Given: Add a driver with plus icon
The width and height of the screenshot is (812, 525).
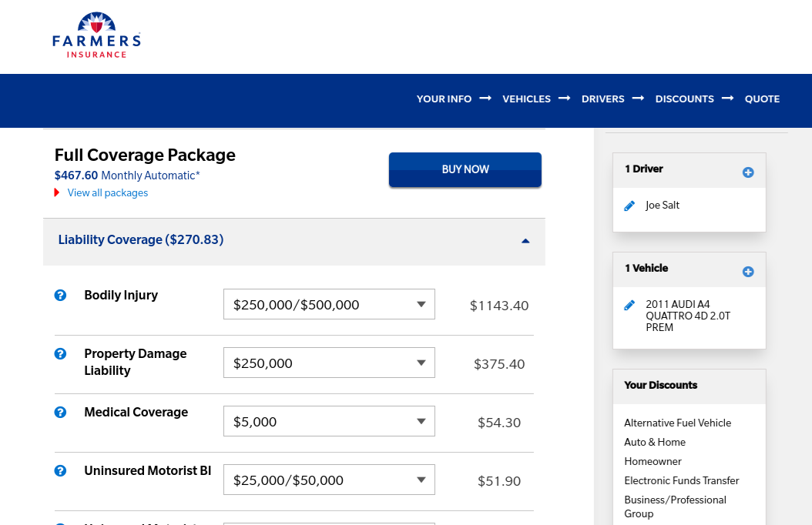Looking at the screenshot, I should tap(747, 172).
